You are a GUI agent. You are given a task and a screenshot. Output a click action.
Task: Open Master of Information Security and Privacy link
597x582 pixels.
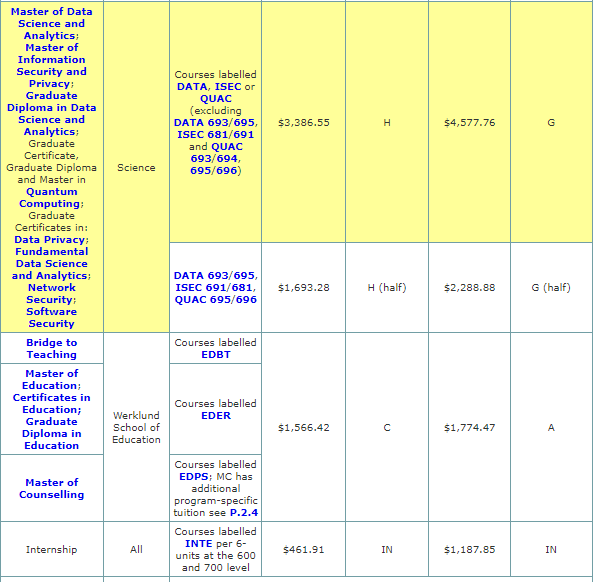tap(52, 65)
